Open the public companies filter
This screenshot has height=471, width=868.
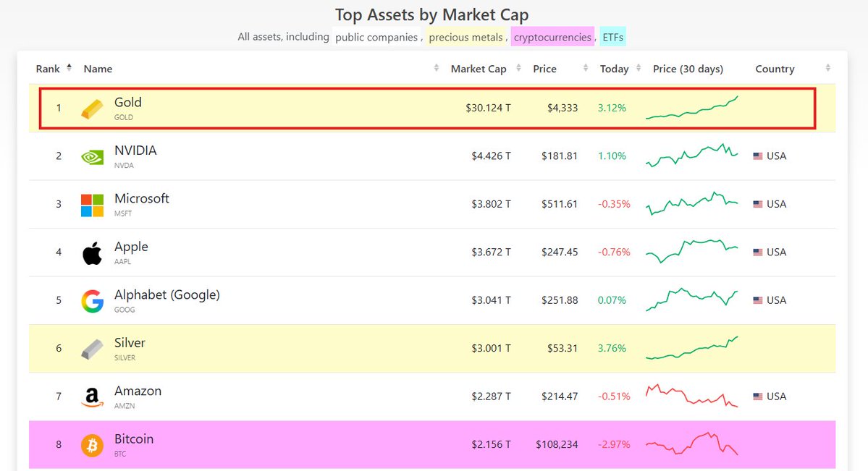click(376, 36)
